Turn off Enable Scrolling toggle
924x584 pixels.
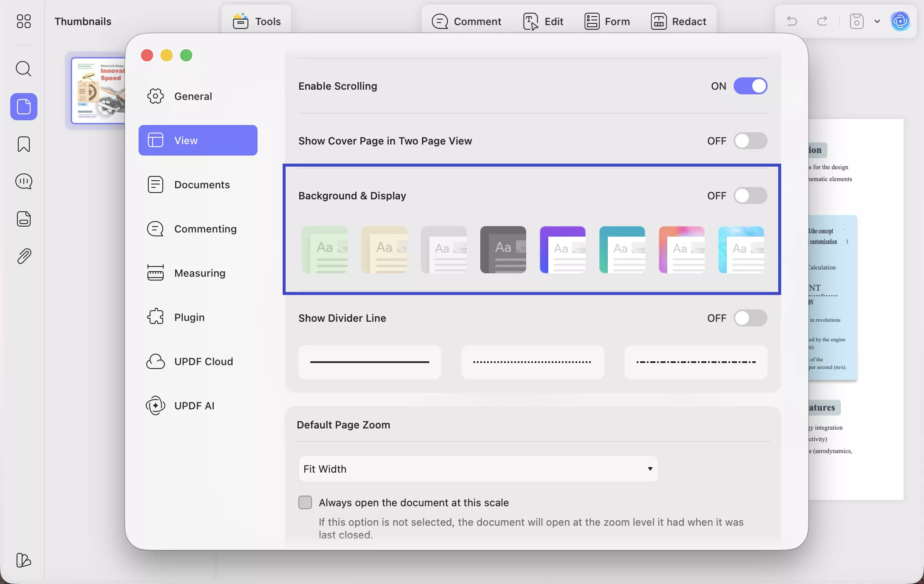750,86
